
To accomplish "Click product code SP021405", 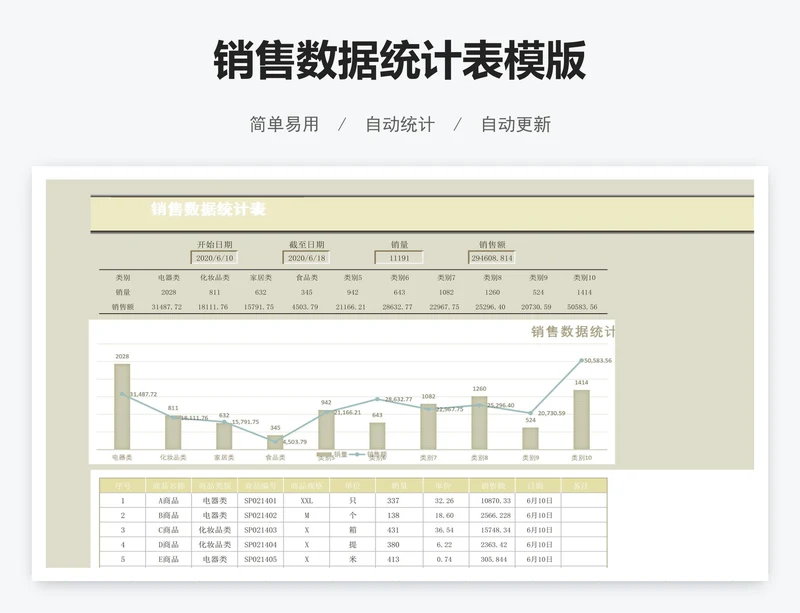I will click(x=260, y=559).
